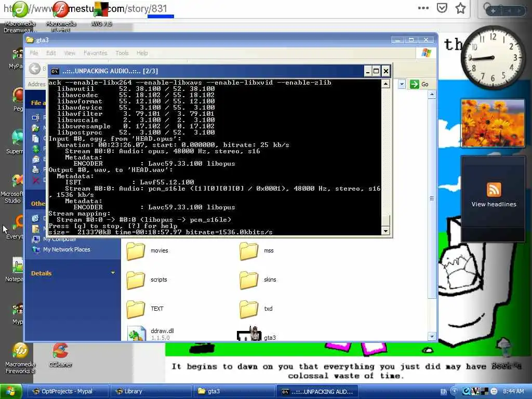
Task: Click the flower slideshow gadget thumbnail
Action: tap(493, 123)
